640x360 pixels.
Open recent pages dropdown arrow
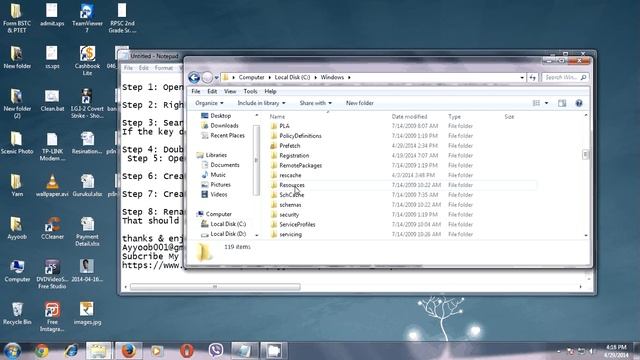[x=217, y=77]
